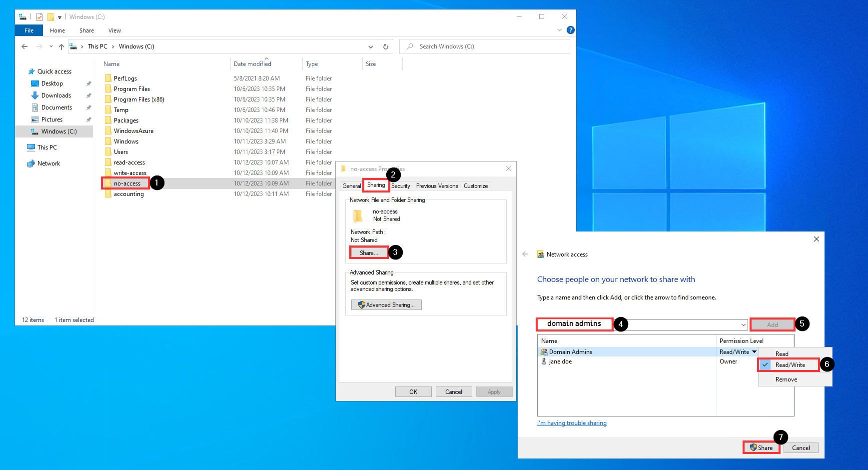The height and width of the screenshot is (470, 868).
Task: Click the This PC monitor icon
Action: tap(31, 147)
